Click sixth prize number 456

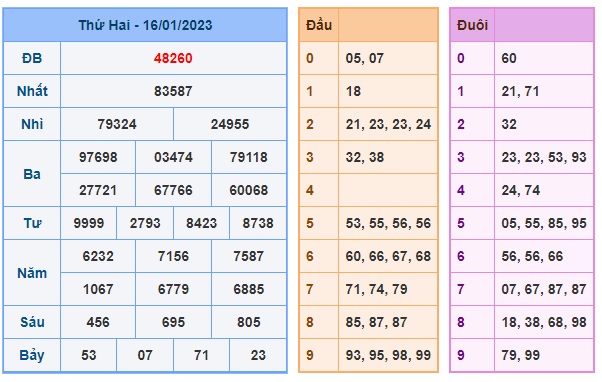tap(98, 322)
